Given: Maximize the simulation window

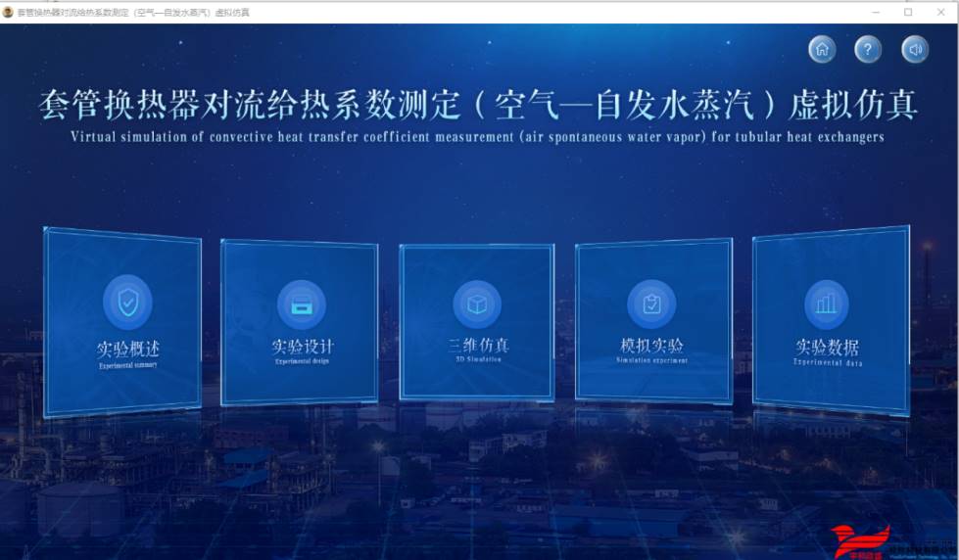Looking at the screenshot, I should [x=908, y=12].
